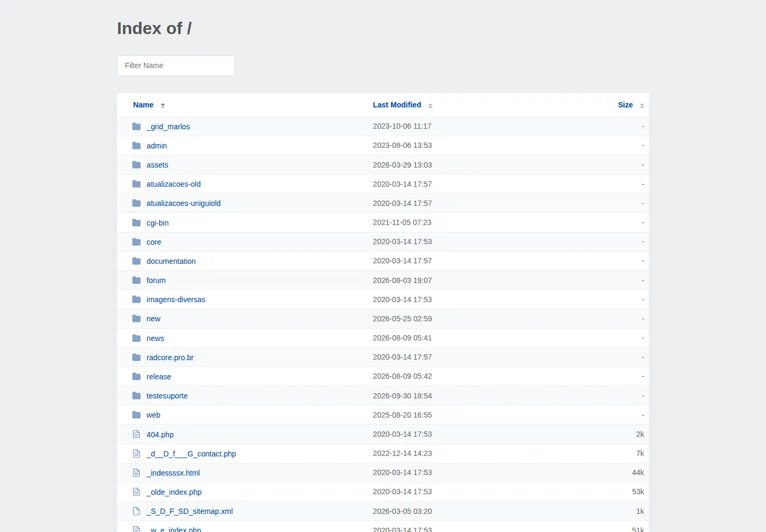Click the folder icon next to web
Screen dimensions: 766x532
coord(137,415)
